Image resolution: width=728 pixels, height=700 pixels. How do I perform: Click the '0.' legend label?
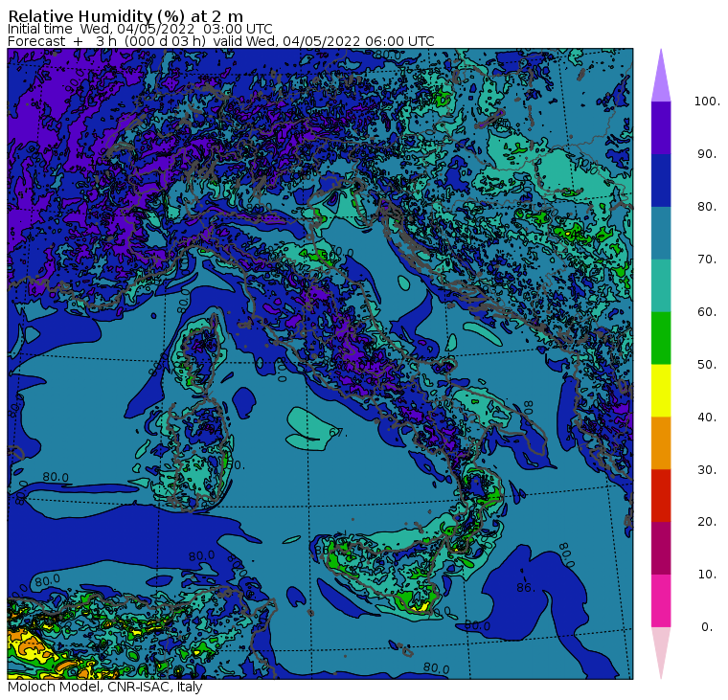point(707,626)
